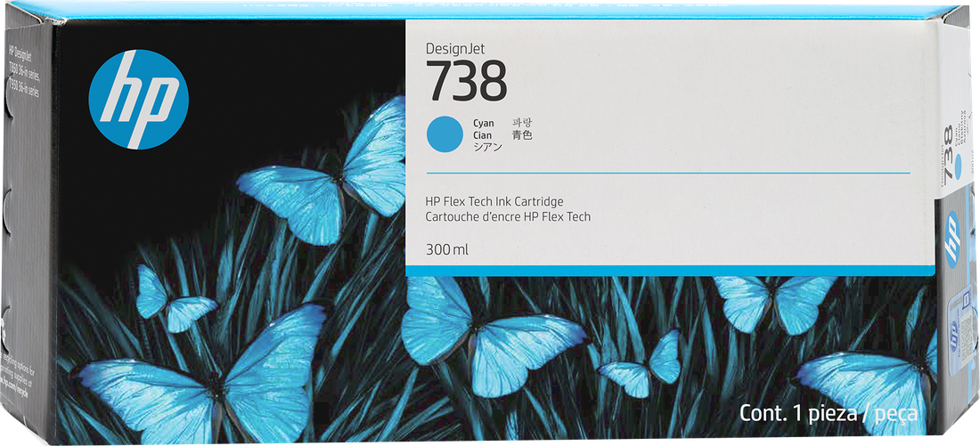Click the Japanese text 'シアン'
Screen dimensions: 980x446
(x=487, y=147)
